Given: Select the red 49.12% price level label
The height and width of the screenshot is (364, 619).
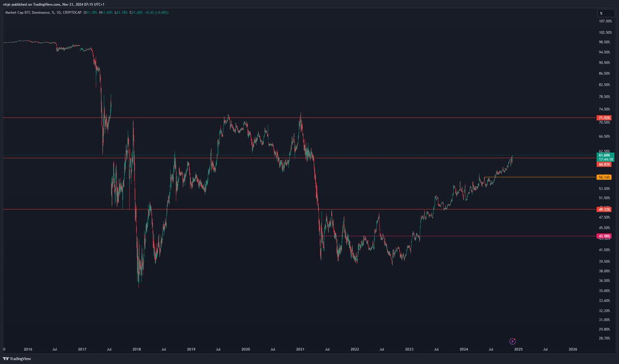Looking at the screenshot, I should [x=605, y=209].
